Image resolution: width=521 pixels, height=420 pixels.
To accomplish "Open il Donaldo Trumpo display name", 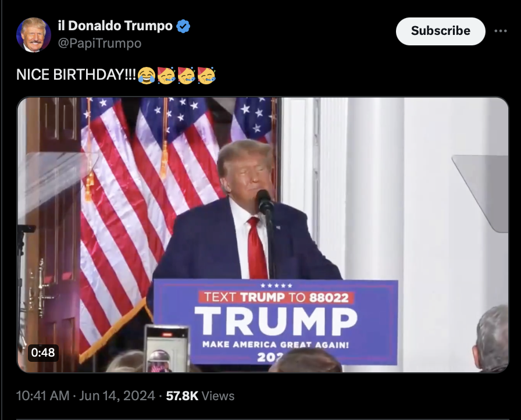I will [x=115, y=26].
